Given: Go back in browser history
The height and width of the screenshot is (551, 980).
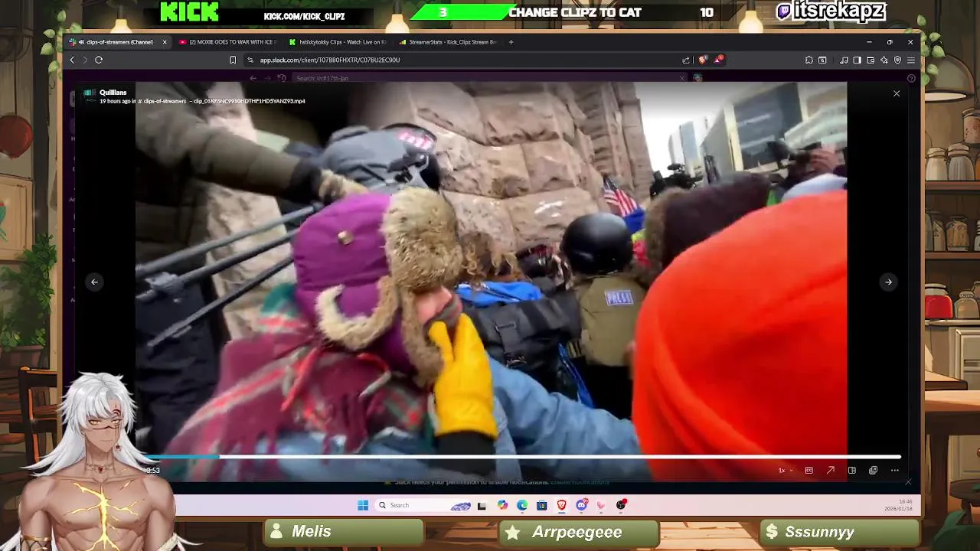Looking at the screenshot, I should tap(72, 60).
